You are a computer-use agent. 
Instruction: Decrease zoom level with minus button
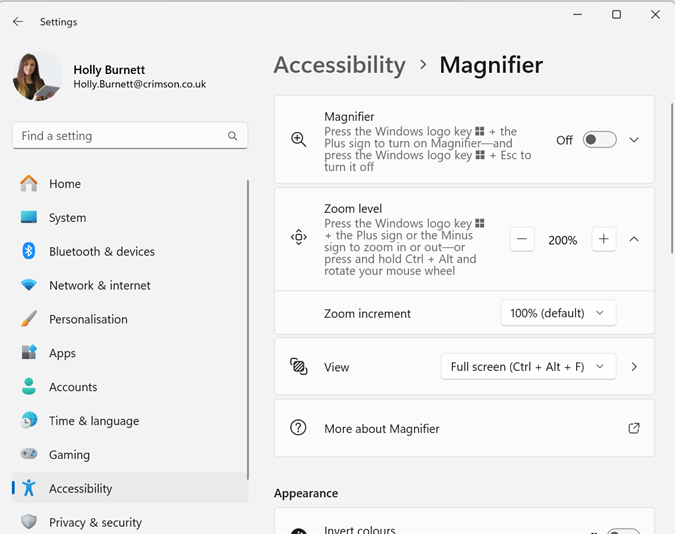click(522, 240)
